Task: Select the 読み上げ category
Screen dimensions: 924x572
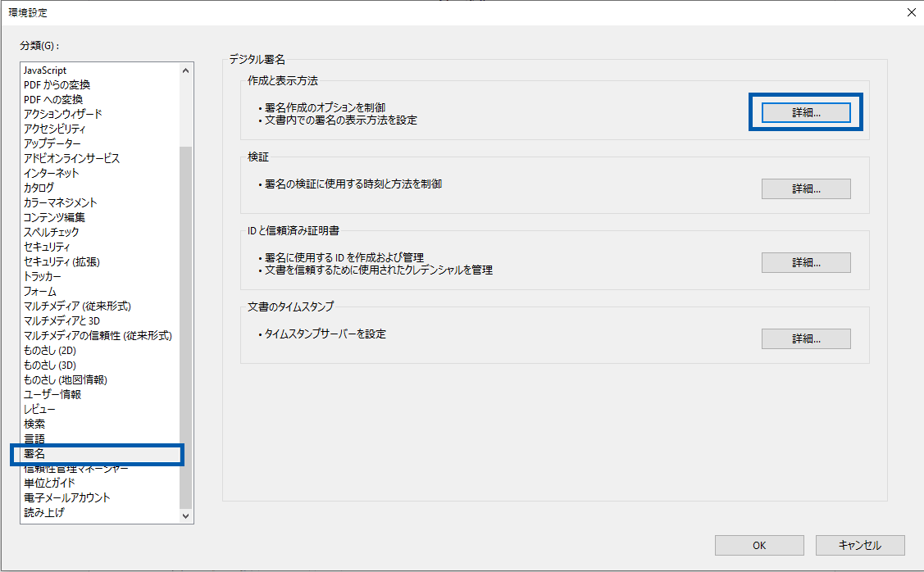Action: tap(43, 512)
